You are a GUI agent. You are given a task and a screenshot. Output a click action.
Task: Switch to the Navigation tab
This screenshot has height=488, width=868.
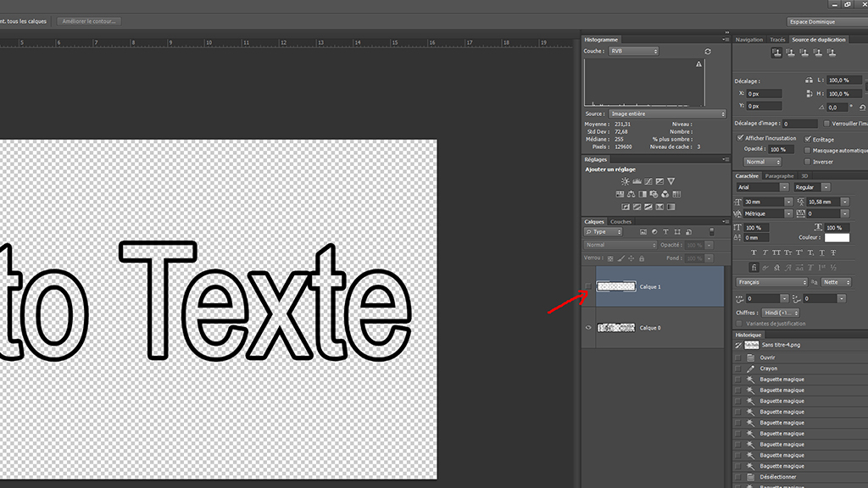(x=749, y=40)
